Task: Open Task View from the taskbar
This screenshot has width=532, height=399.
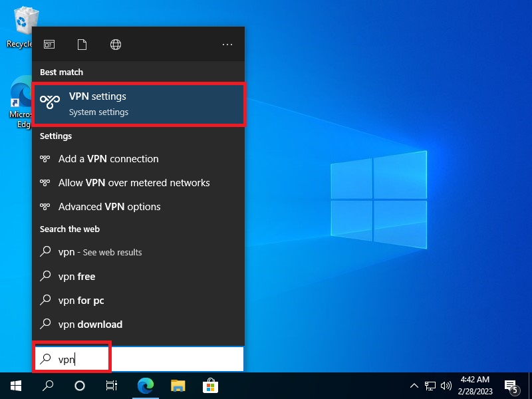Action: (112, 386)
